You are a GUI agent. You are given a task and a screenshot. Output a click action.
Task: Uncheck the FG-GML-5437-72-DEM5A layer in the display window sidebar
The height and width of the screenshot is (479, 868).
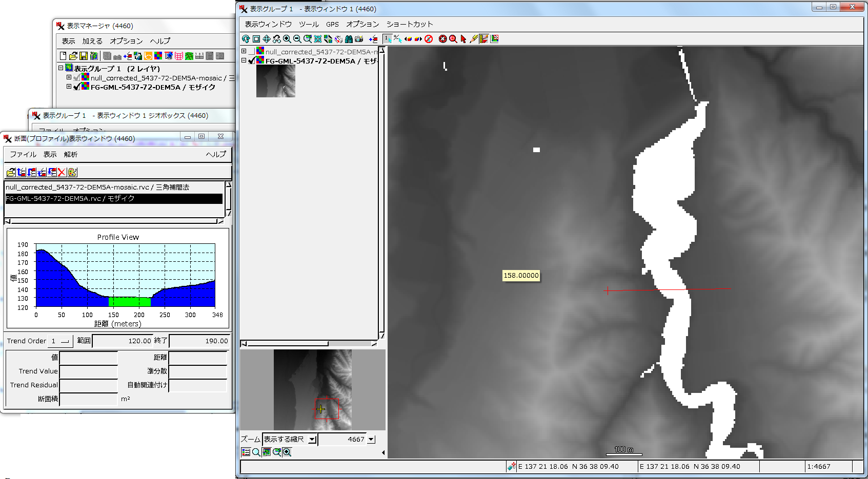click(x=252, y=60)
